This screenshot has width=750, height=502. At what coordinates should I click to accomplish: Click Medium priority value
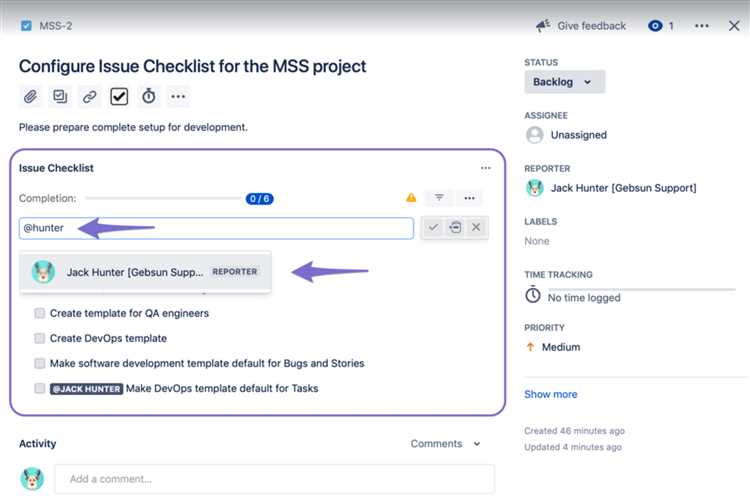pos(561,347)
